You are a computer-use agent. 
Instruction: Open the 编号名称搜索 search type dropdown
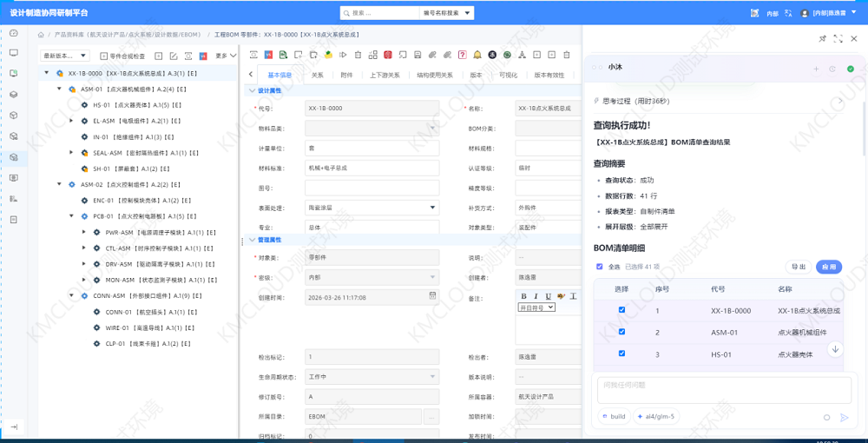point(446,13)
